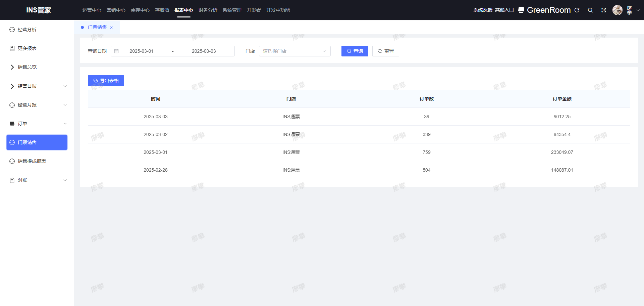Click the 重置 reset button

coord(386,51)
